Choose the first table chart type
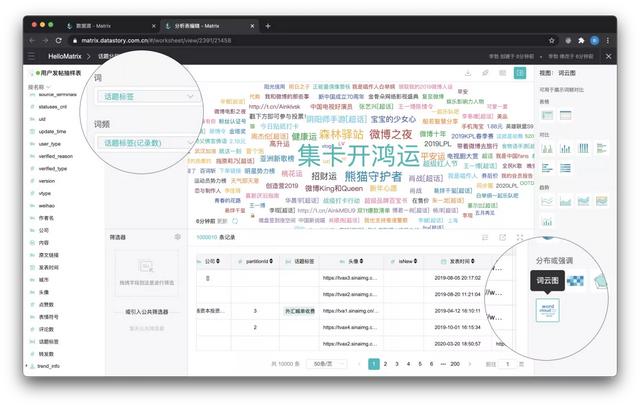Screen dimensions: 640x407 (x=547, y=115)
